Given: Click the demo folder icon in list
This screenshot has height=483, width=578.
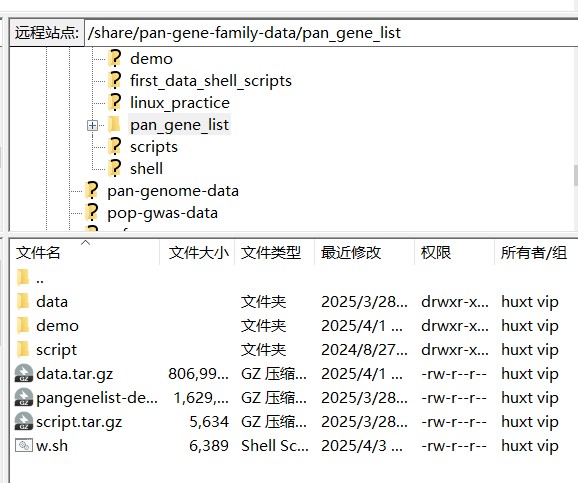Looking at the screenshot, I should coord(23,326).
